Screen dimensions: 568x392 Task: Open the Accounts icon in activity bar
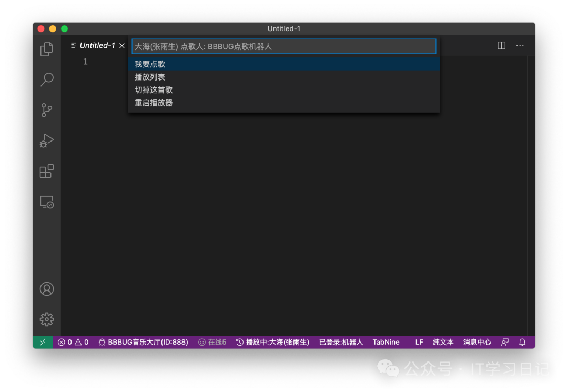47,289
